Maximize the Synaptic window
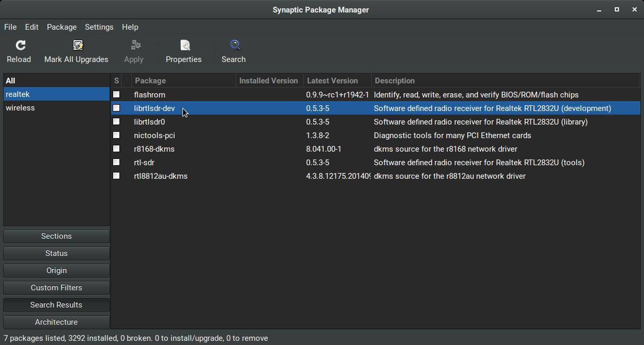The width and height of the screenshot is (644, 345). pos(616,9)
